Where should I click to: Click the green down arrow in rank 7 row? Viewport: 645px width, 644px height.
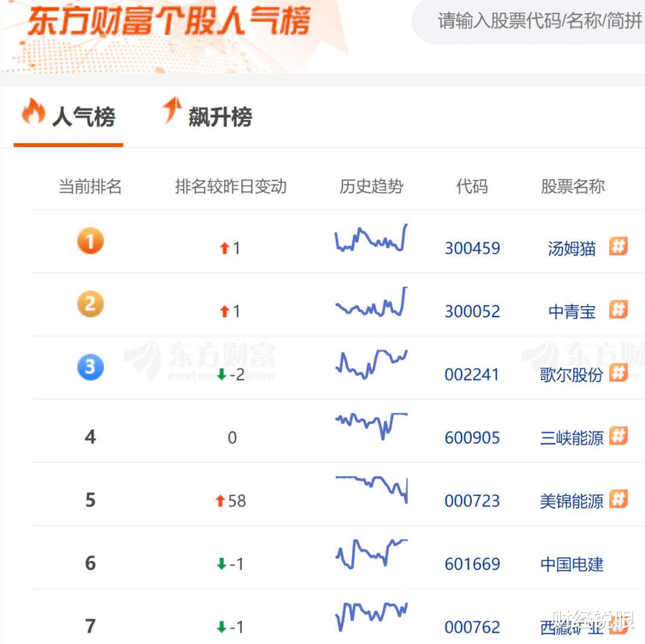pos(222,627)
